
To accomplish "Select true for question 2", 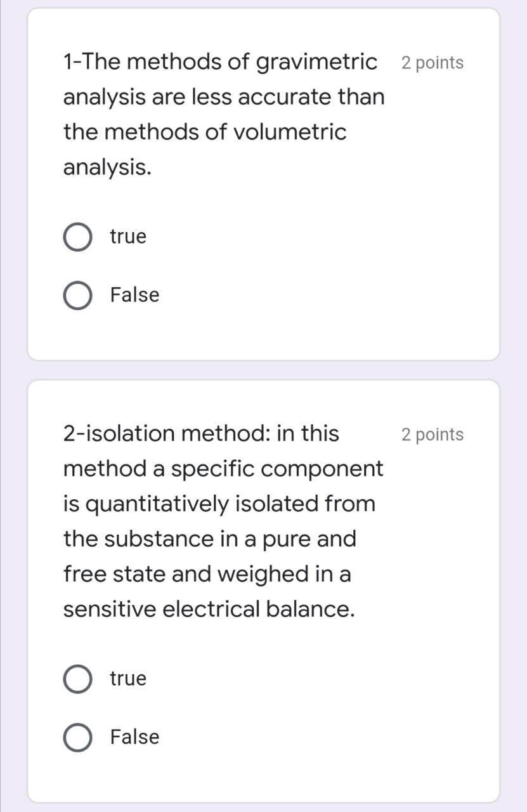I will [x=77, y=678].
